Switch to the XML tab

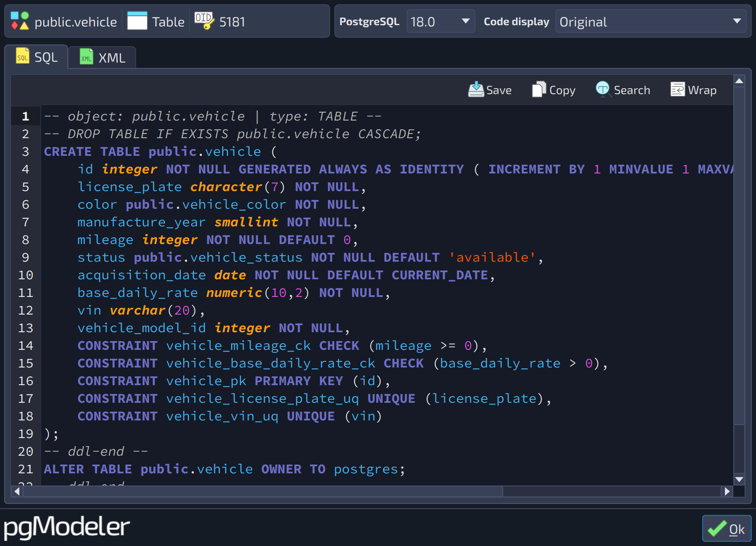tap(102, 58)
